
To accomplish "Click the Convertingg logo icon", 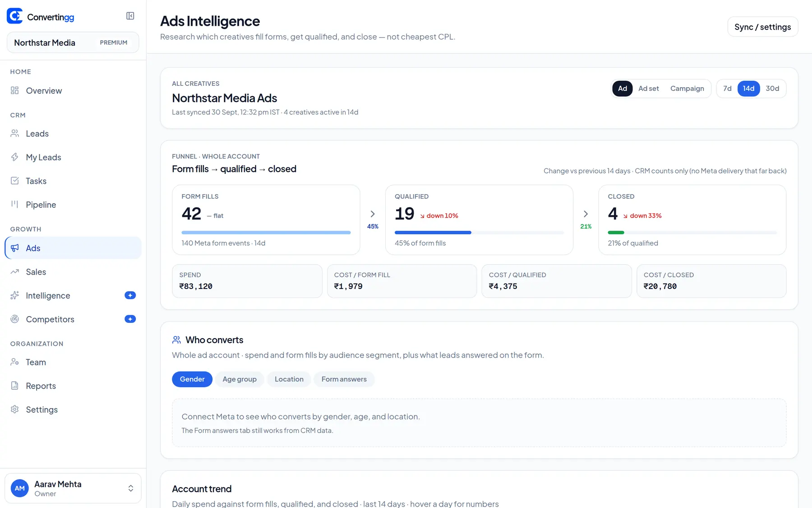I will point(15,16).
